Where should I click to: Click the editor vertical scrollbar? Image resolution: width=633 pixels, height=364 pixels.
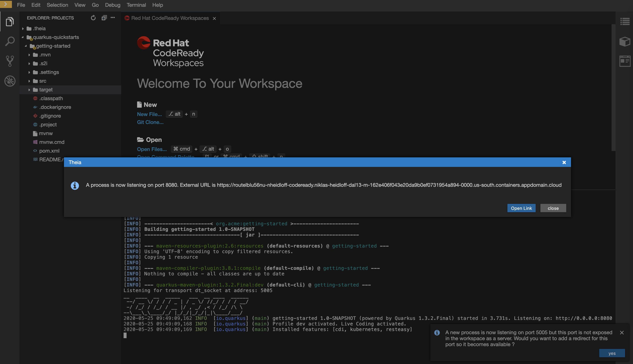(613, 87)
